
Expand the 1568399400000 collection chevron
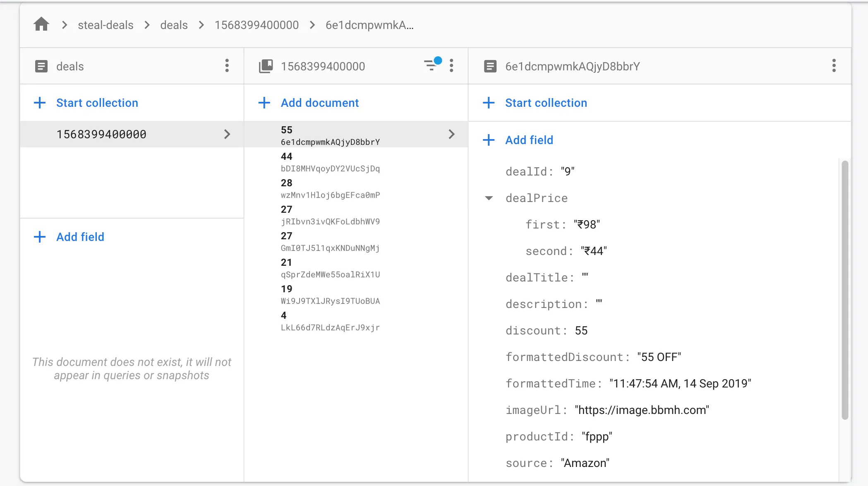coord(227,134)
